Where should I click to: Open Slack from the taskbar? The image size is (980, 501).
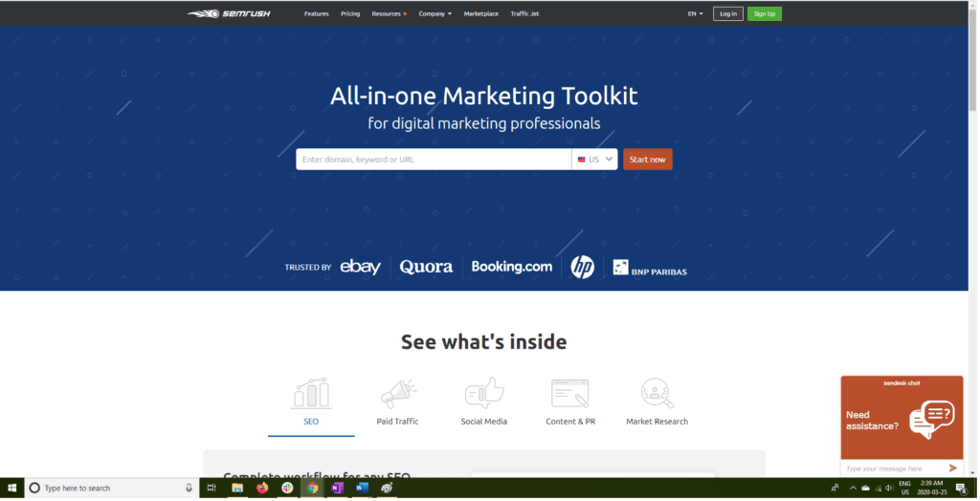287,489
